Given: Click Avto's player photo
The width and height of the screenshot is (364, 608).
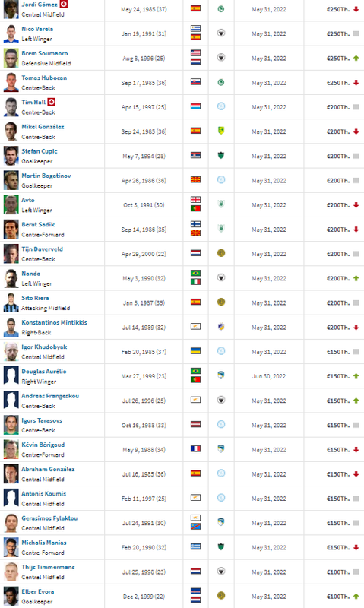Looking at the screenshot, I should click(x=11, y=204).
